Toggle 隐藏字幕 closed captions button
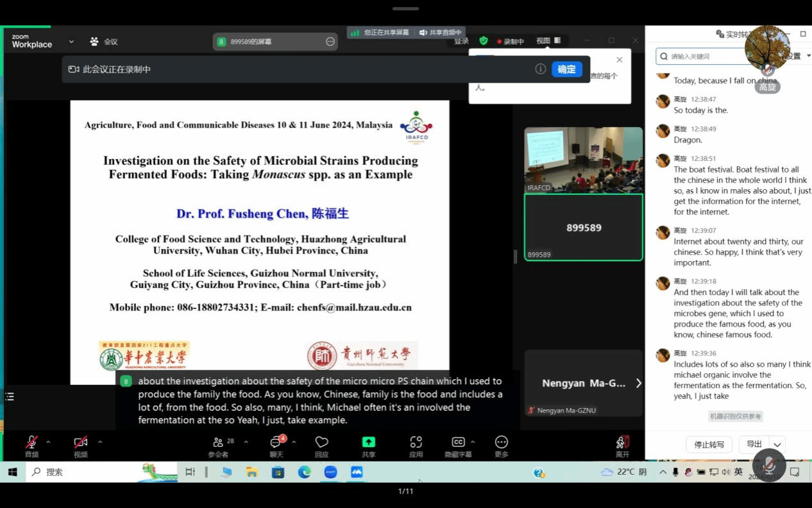Screen dimensions: 812x508 pyautogui.click(x=458, y=443)
